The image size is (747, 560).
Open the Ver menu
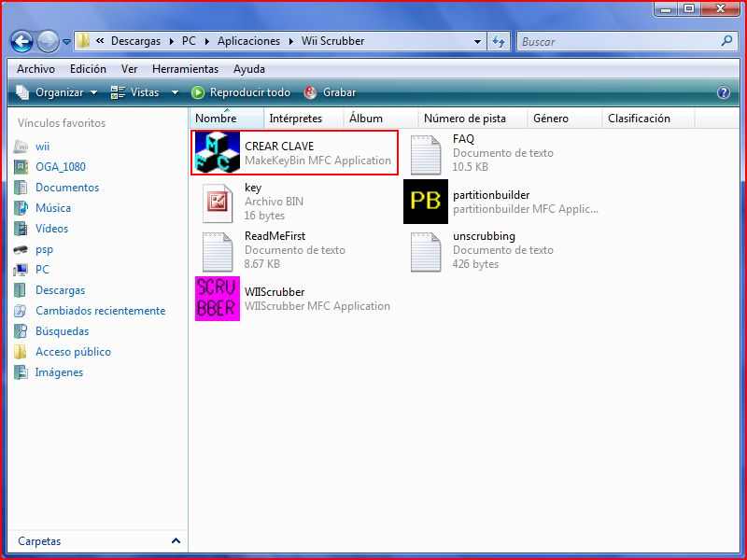129,69
